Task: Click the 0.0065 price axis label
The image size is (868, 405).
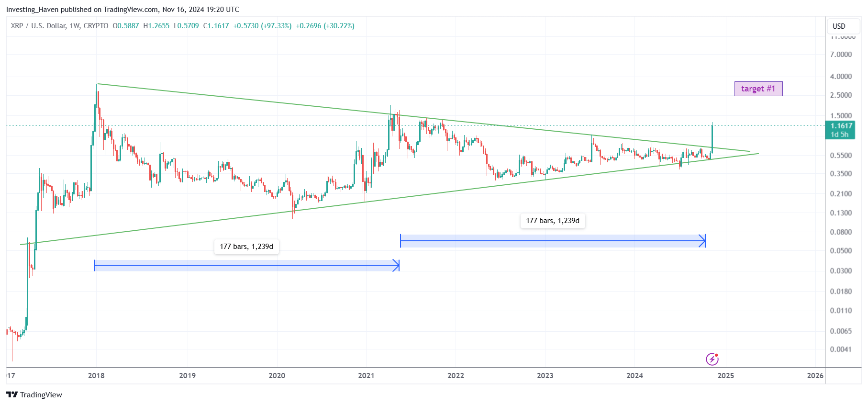Action: (x=841, y=331)
